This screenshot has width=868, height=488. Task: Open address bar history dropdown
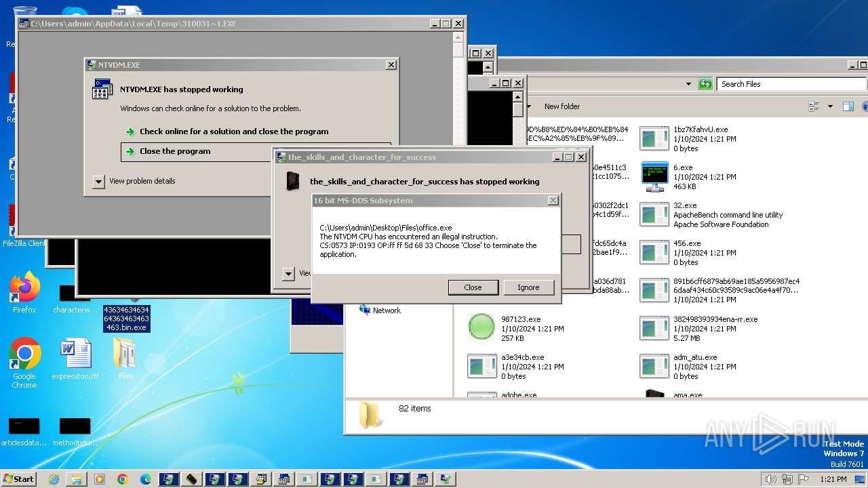coord(688,84)
